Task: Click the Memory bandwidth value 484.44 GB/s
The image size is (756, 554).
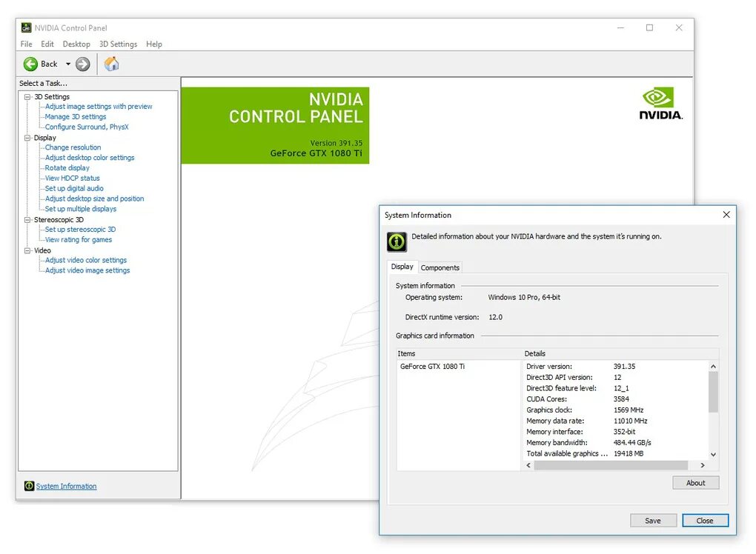Action: [x=632, y=443]
